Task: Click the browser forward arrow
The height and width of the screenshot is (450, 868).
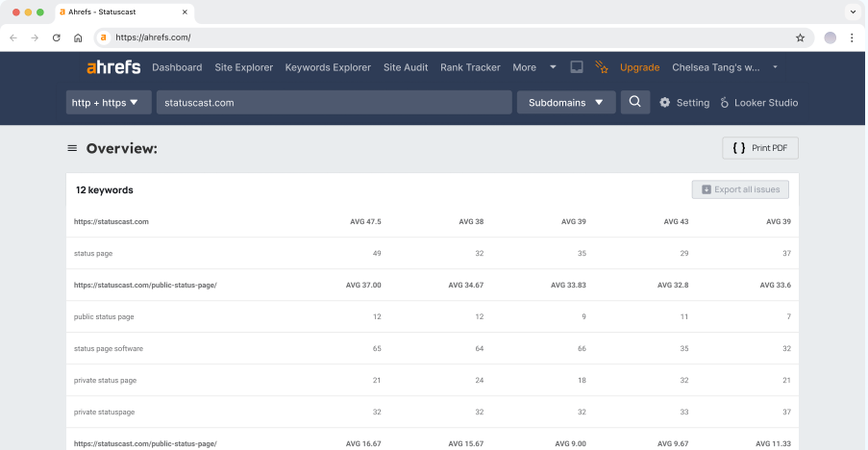Action: tap(35, 37)
